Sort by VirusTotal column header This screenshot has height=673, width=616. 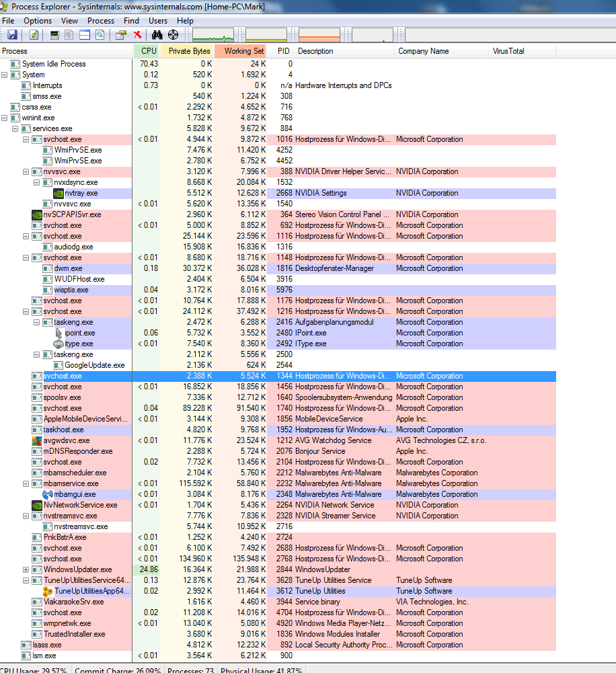[x=522, y=51]
